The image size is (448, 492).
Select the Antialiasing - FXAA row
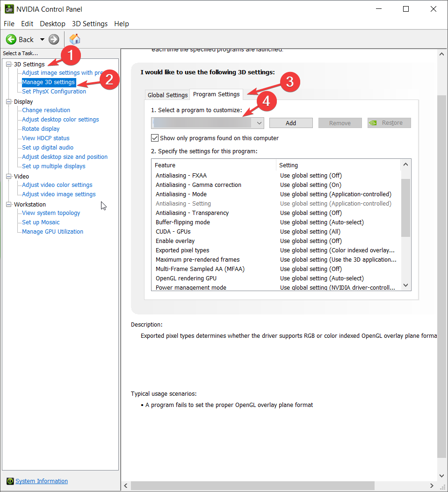coord(276,175)
